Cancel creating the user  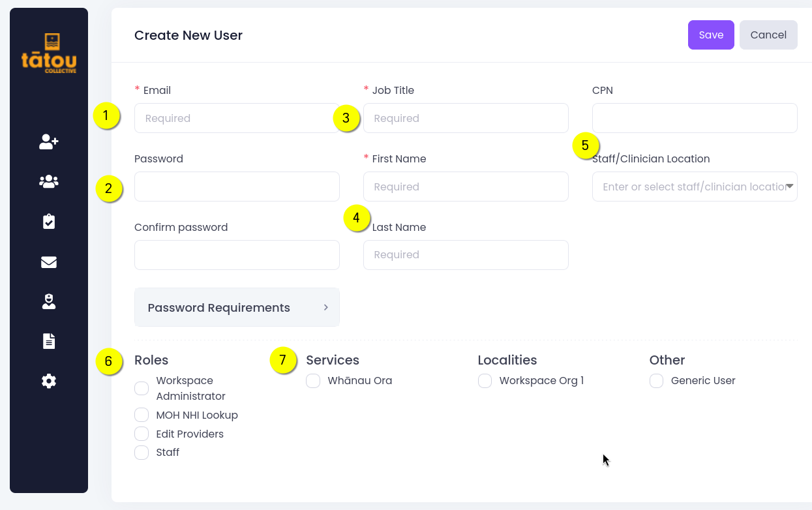768,35
